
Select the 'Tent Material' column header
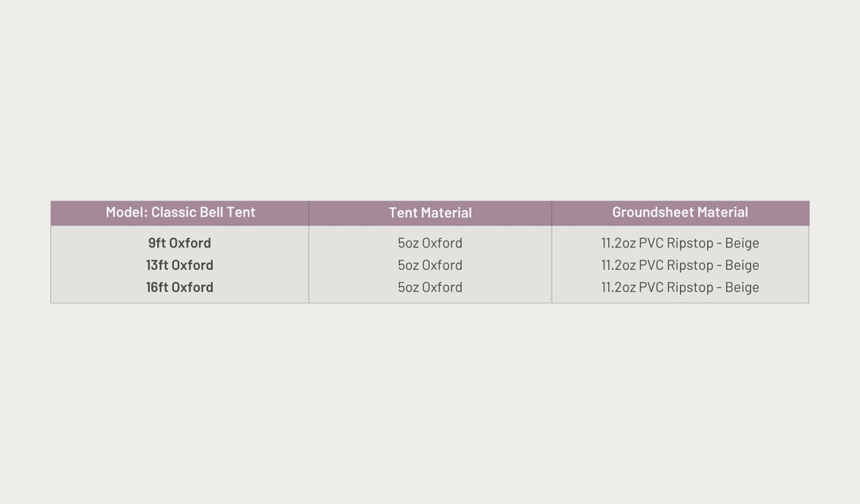pos(430,213)
